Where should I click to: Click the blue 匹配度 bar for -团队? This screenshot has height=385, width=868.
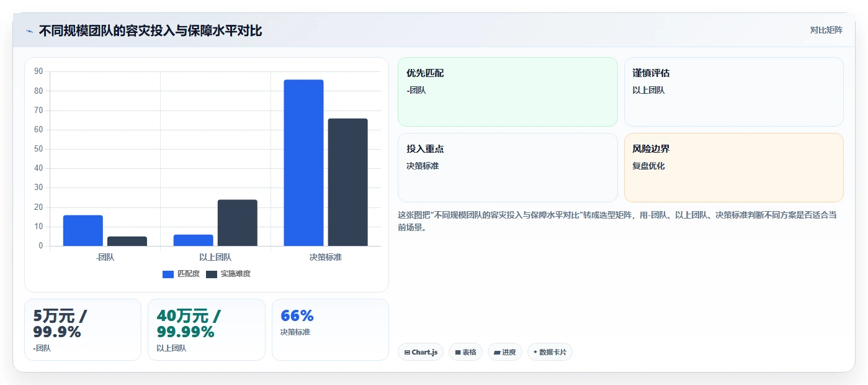coord(83,230)
